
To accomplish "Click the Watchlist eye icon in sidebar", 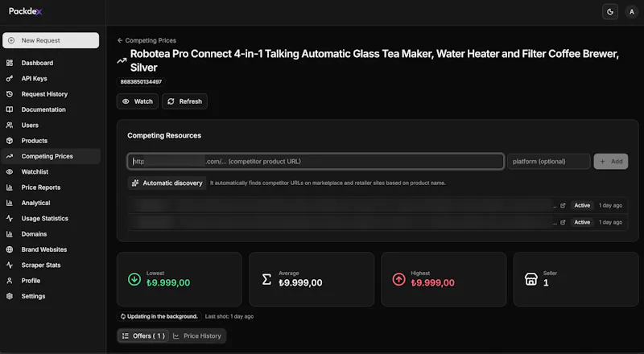I will coord(10,171).
